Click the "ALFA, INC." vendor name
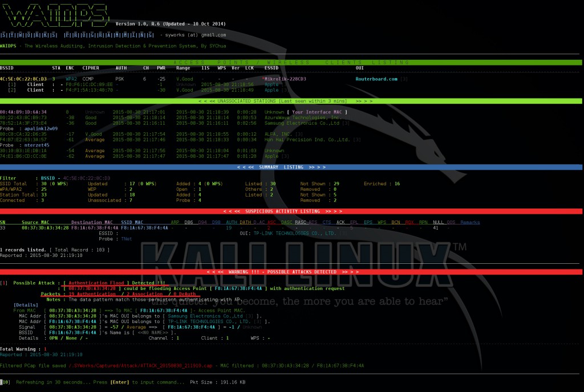Viewport: 584px width, 392px height. [278, 134]
